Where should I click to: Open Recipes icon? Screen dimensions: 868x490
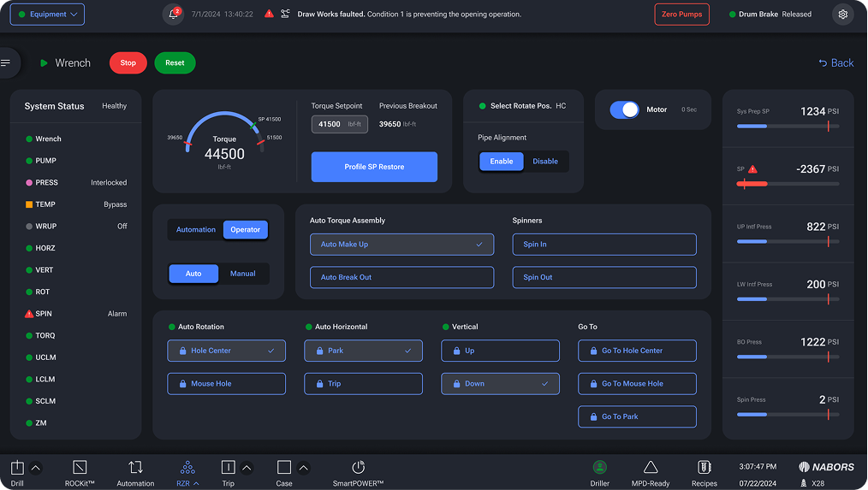pyautogui.click(x=705, y=467)
